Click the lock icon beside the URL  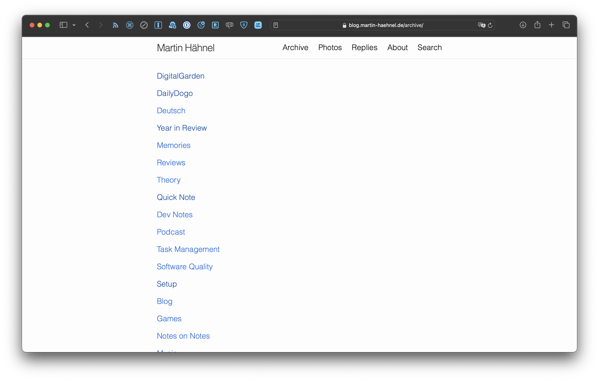(x=344, y=25)
